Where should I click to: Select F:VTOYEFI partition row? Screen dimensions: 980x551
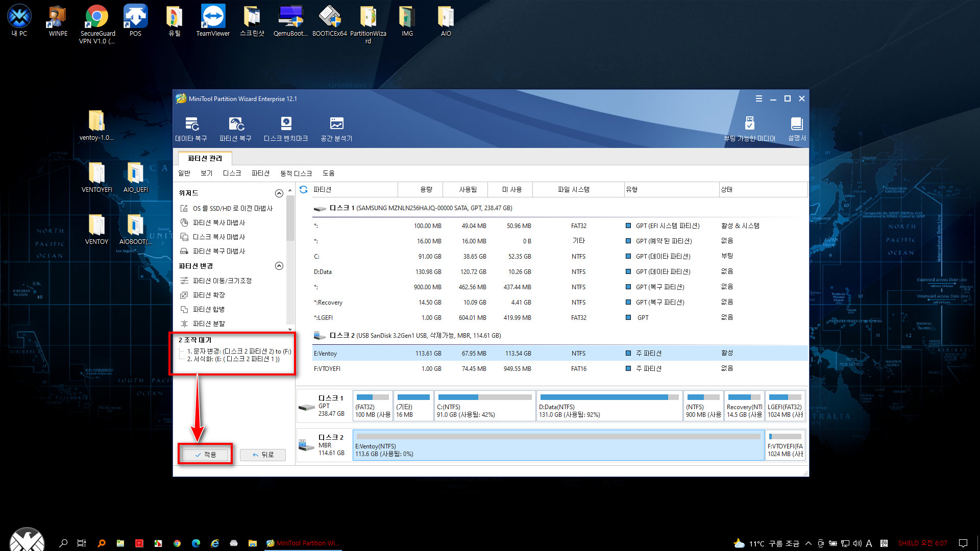pyautogui.click(x=560, y=368)
